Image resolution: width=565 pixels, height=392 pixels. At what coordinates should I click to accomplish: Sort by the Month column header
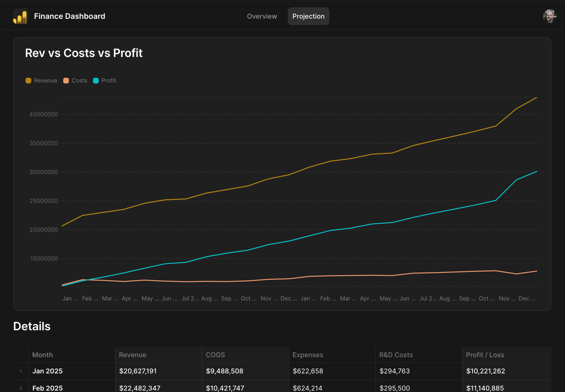click(x=72, y=355)
